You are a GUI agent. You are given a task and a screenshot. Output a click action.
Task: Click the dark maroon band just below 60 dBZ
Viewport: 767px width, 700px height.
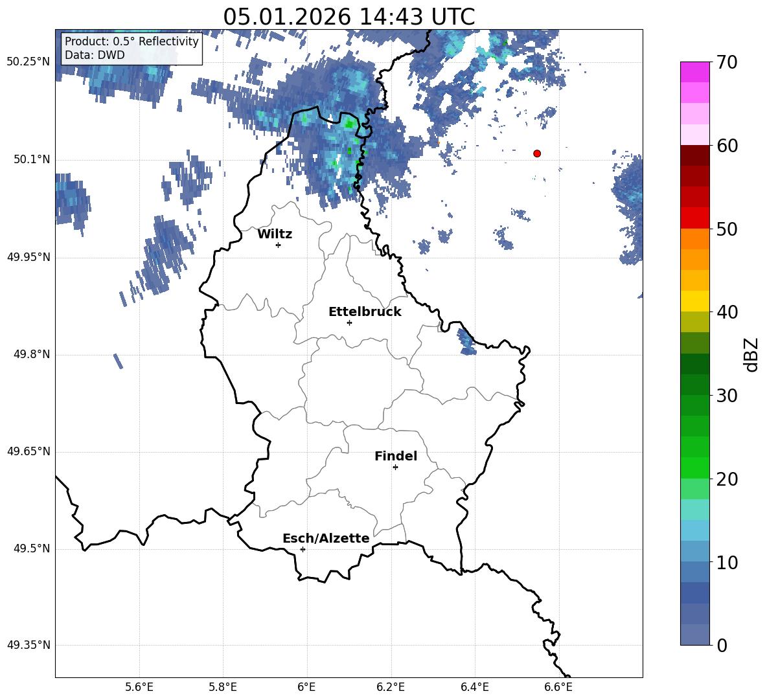[695, 155]
